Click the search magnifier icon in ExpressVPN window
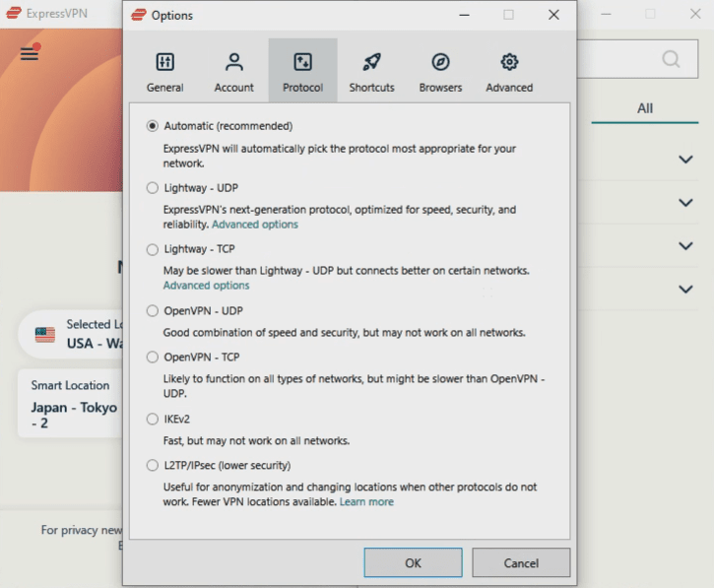714x588 pixels. [x=671, y=59]
